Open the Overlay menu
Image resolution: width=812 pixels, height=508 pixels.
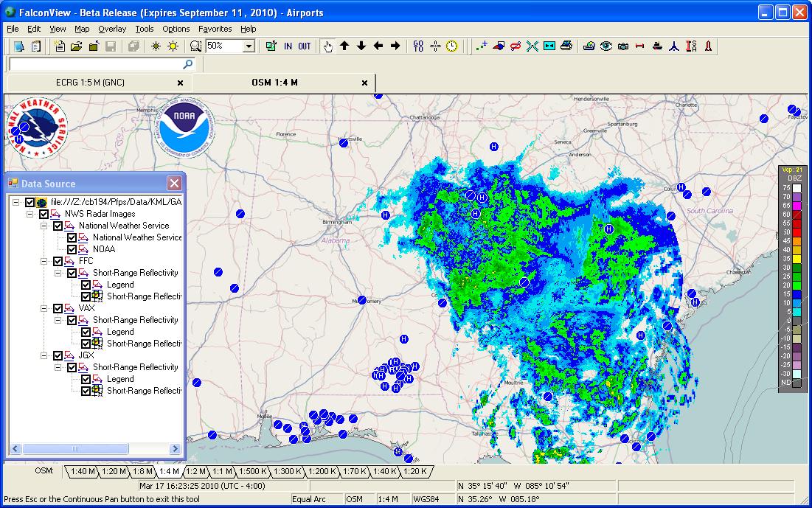click(114, 29)
